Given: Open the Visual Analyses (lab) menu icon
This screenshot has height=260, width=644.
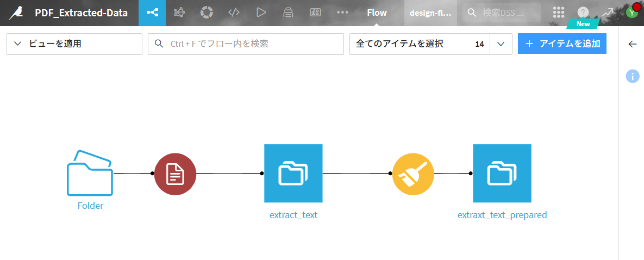Looking at the screenshot, I should (179, 13).
